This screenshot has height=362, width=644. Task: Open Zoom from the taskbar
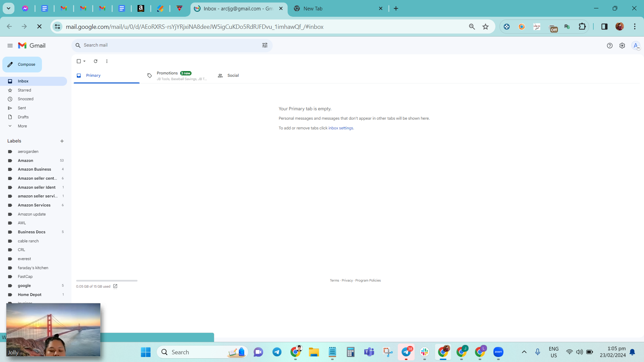(x=498, y=352)
